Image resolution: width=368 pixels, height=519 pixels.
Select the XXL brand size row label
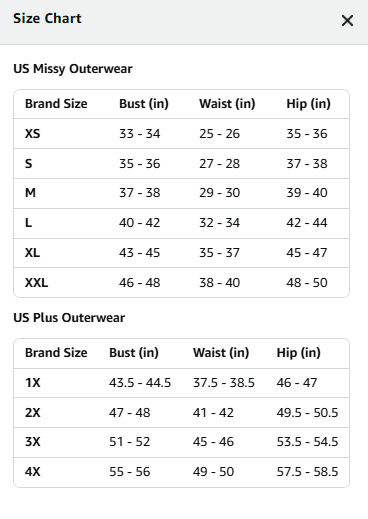coord(36,283)
